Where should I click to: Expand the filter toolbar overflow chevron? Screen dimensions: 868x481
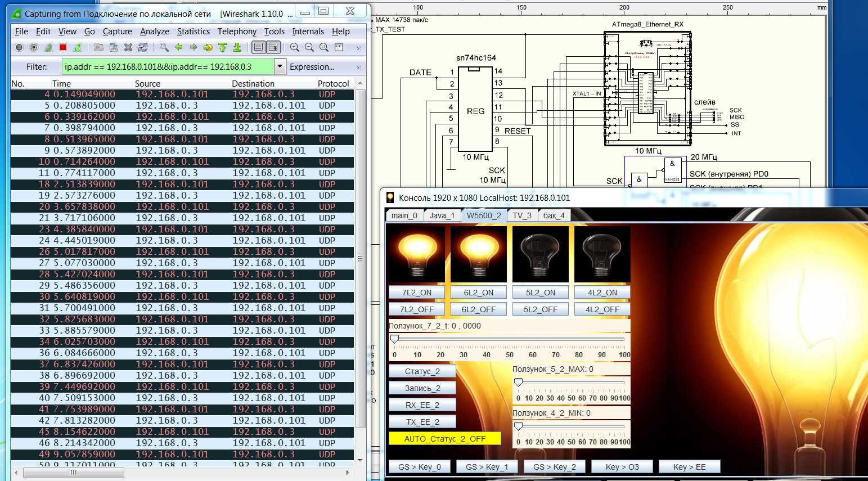[358, 68]
